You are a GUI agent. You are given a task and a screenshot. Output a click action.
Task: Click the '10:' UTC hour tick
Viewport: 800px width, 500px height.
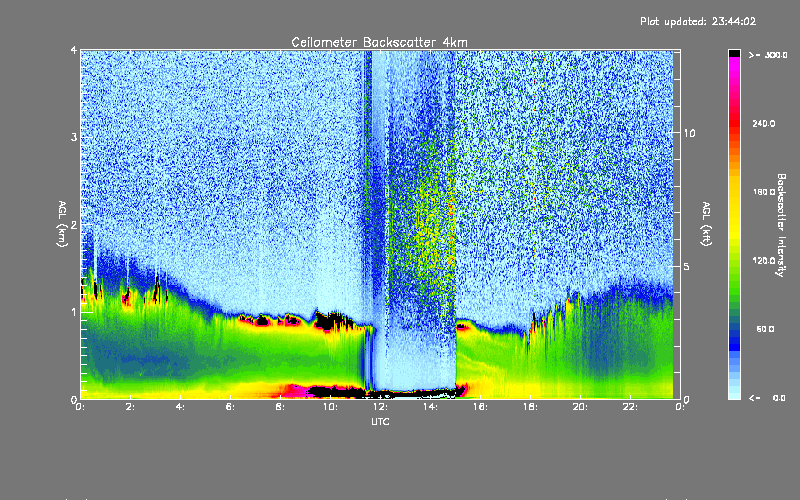330,407
